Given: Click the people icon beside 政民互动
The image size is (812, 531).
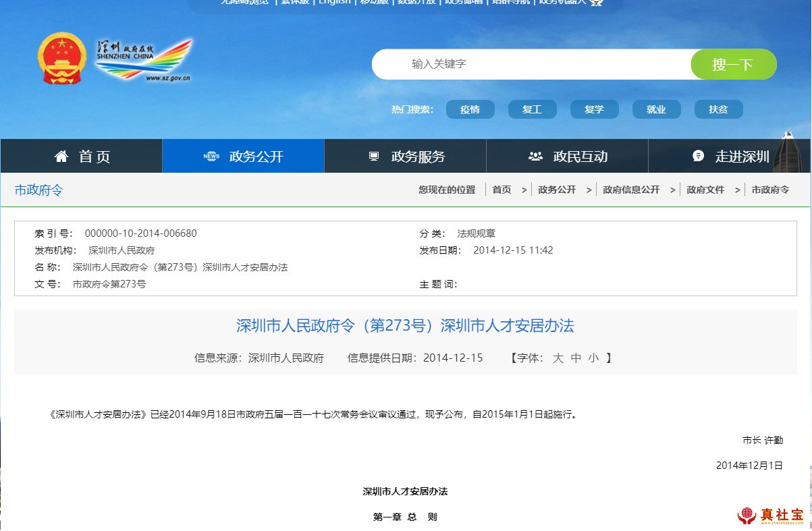Looking at the screenshot, I should tap(536, 157).
